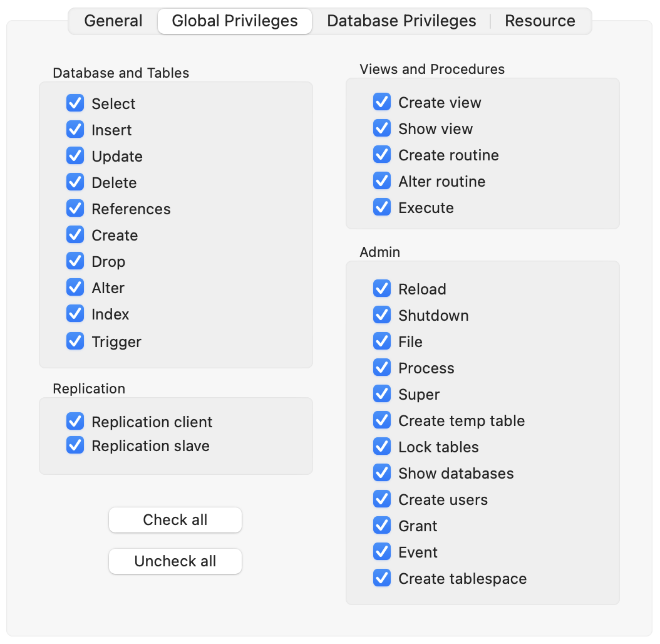
Task: Uncheck the Alter routine privilege
Action: coord(382,181)
